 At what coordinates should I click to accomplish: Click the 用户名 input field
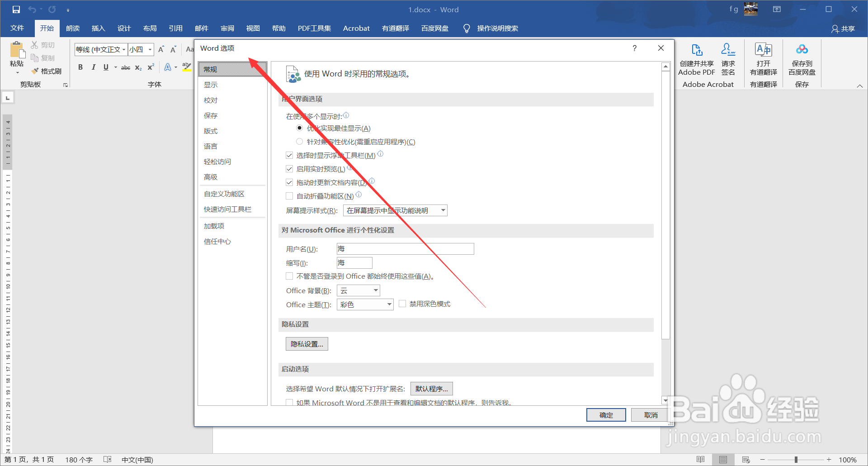[x=405, y=249]
